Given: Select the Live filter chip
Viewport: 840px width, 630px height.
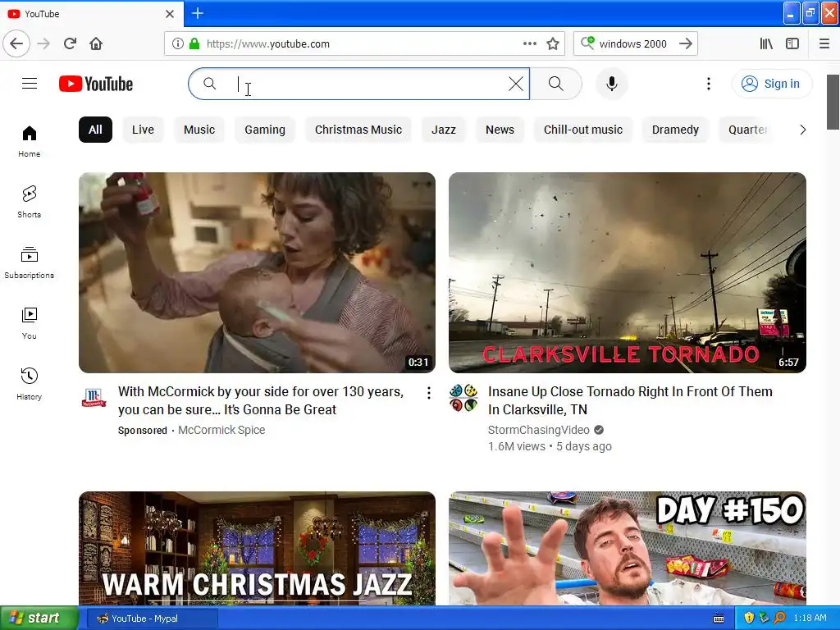Looking at the screenshot, I should [x=143, y=130].
